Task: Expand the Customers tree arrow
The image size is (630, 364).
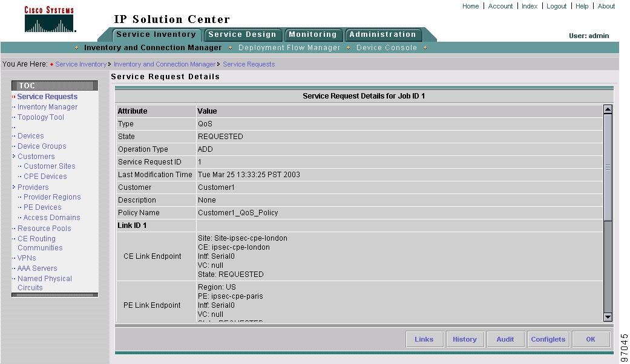Action: coord(14,156)
